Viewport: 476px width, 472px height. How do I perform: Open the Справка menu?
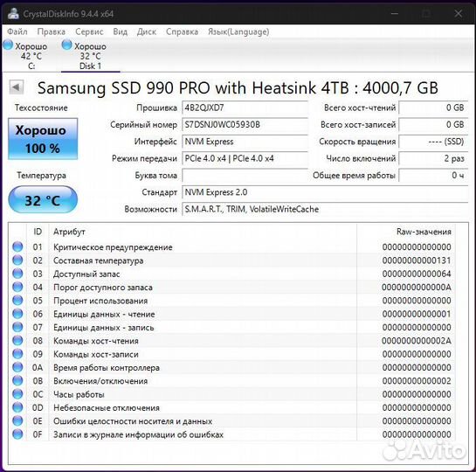pos(183,31)
